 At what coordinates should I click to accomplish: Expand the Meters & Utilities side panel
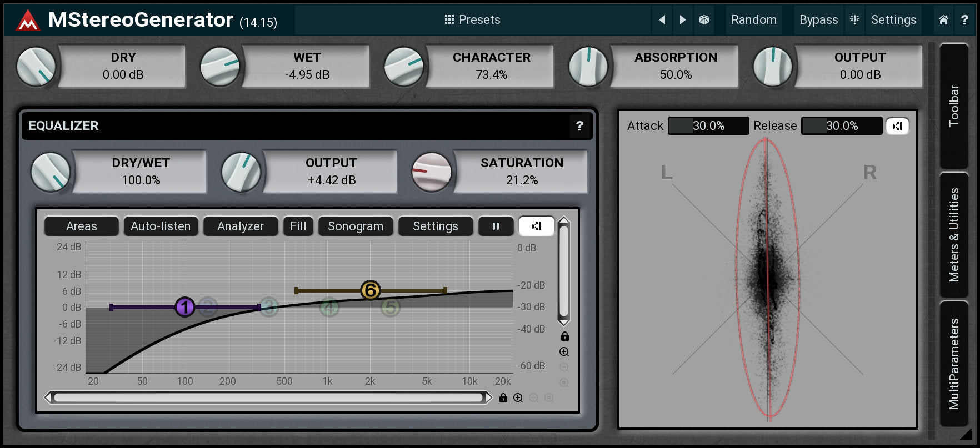pos(954,235)
